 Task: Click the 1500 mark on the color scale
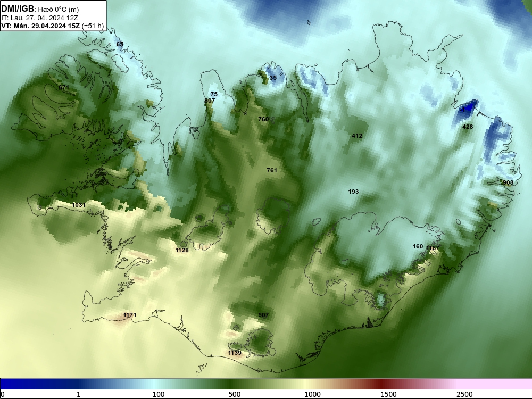click(388, 394)
